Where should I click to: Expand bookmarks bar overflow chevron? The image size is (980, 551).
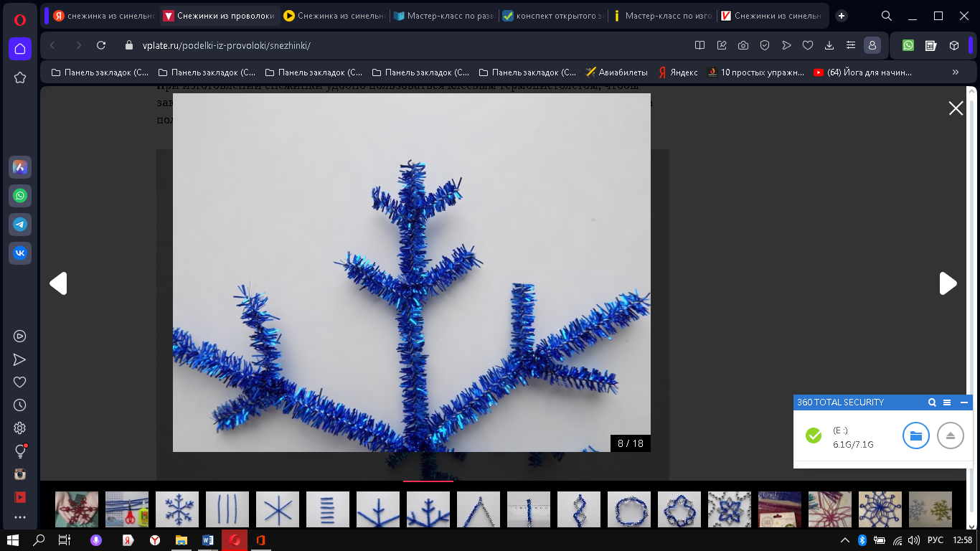pos(955,72)
